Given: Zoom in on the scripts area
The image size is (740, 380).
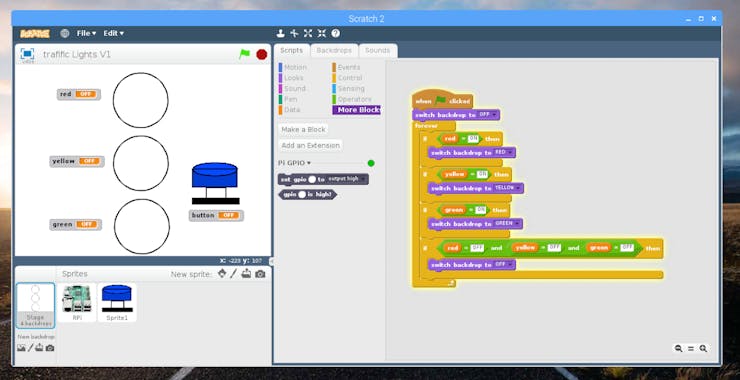Looking at the screenshot, I should pyautogui.click(x=703, y=348).
